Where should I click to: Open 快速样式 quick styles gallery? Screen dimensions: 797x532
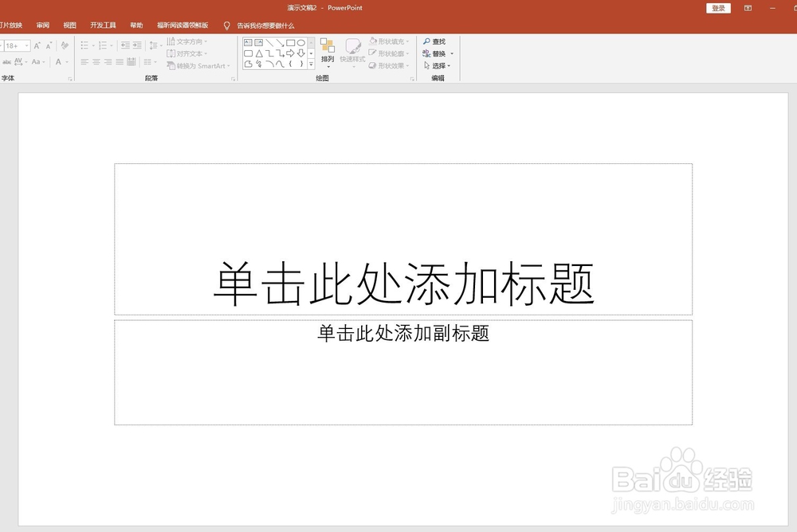point(353,53)
